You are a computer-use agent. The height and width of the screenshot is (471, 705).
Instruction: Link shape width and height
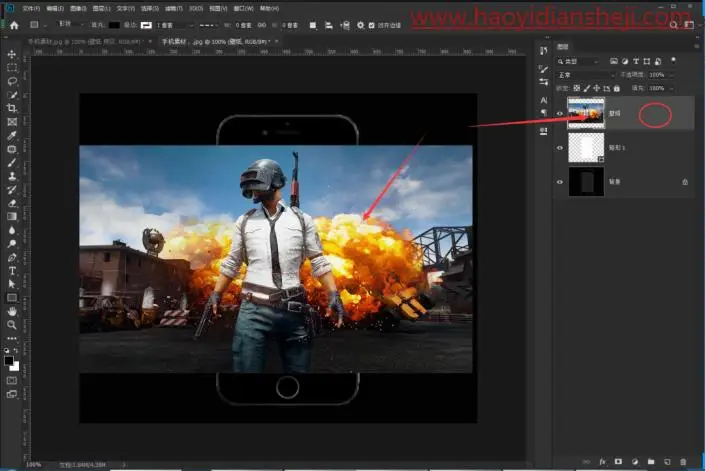tap(262, 25)
